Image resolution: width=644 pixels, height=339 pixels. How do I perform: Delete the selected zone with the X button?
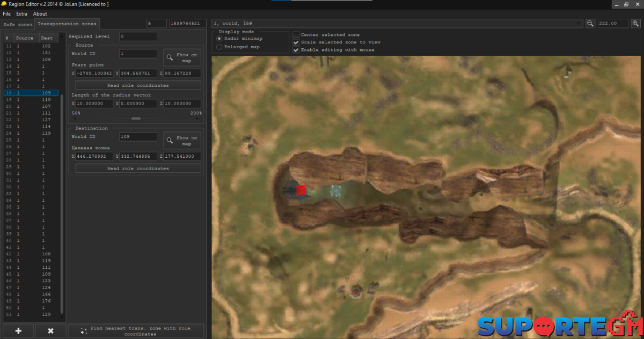50,330
